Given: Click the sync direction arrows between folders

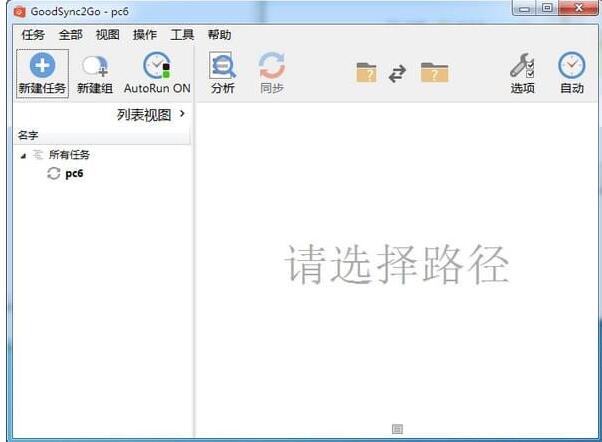Looking at the screenshot, I should point(398,73).
